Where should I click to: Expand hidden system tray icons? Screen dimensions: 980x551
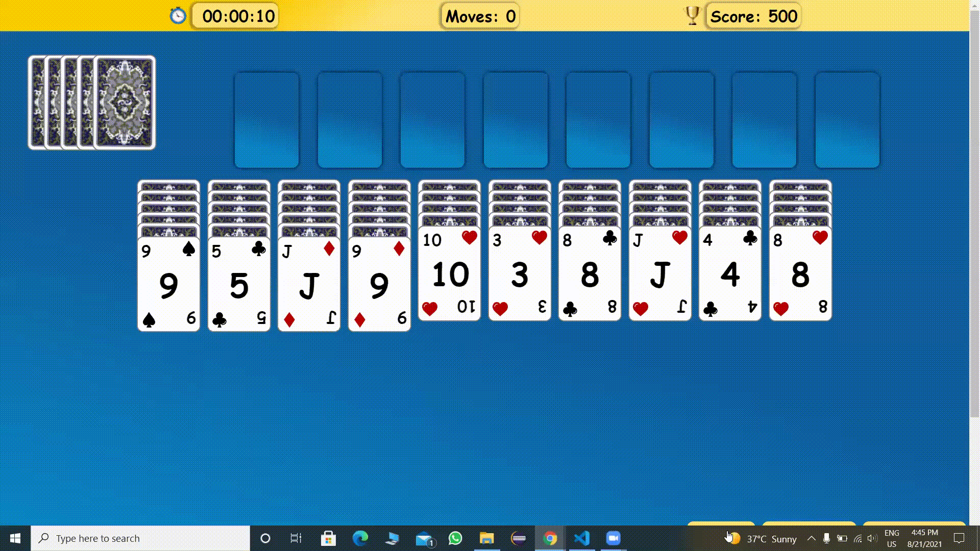811,538
